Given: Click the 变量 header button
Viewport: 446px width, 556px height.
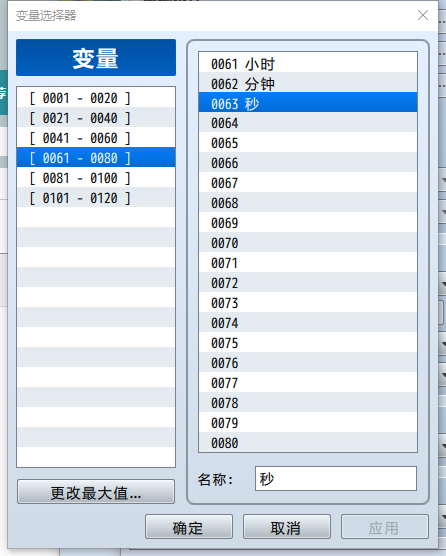Looking at the screenshot, I should 96,57.
